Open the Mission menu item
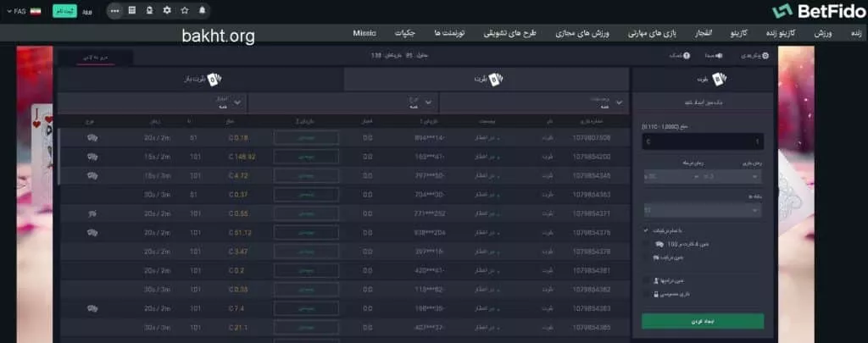This screenshot has width=868, height=343. pyautogui.click(x=364, y=33)
